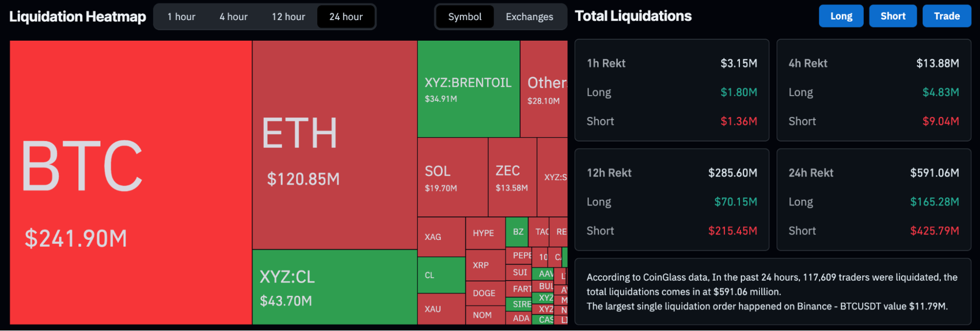Open the XYZ:BRENTOIL heatmap block
The image size is (980, 331).
click(468, 89)
